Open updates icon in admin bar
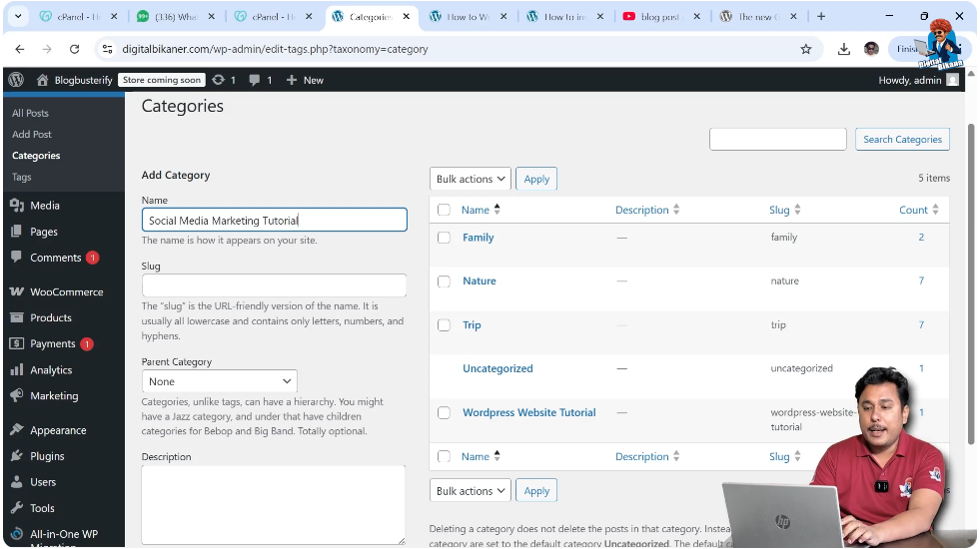Screen dimensions: 980x549 click(x=218, y=80)
